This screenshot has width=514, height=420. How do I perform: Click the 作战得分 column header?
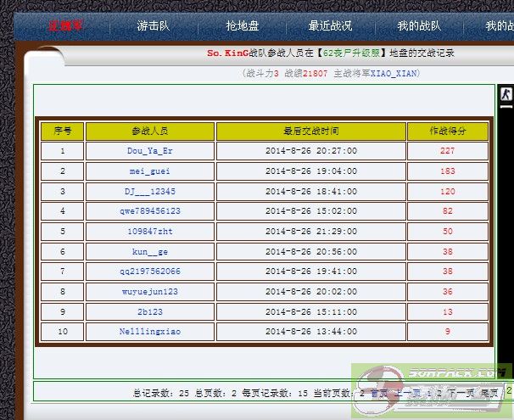point(448,132)
